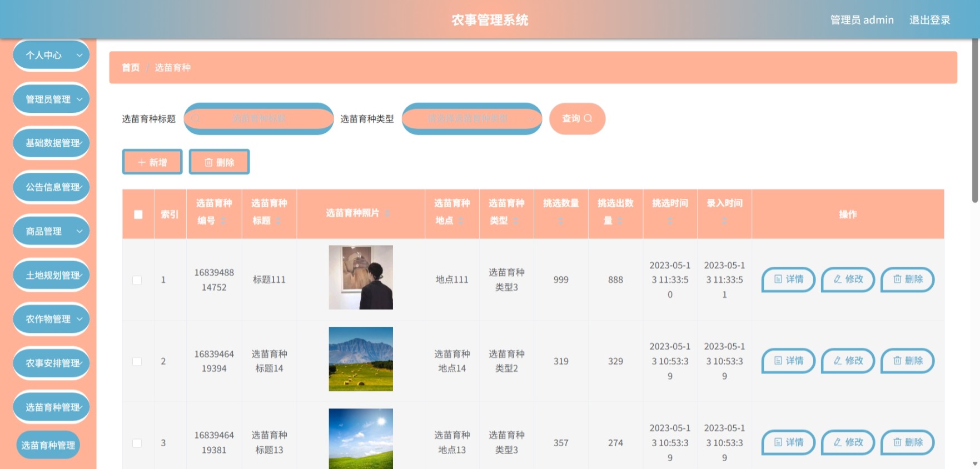Select the checkbox for row 选苗育种标题13
The image size is (980, 469).
pos(137,443)
